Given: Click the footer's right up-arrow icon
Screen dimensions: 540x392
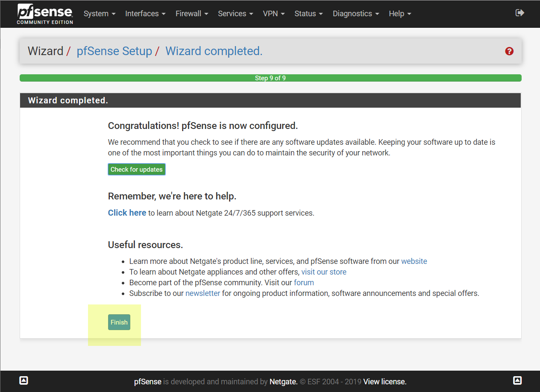Looking at the screenshot, I should coord(517,380).
